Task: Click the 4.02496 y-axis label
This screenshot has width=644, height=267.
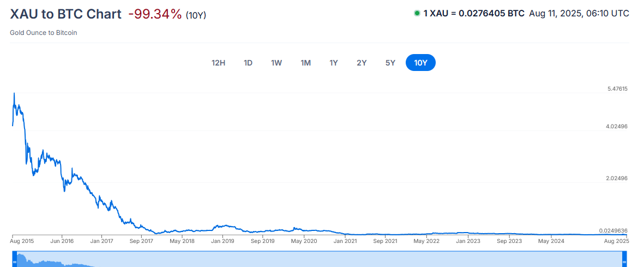Action: point(617,126)
